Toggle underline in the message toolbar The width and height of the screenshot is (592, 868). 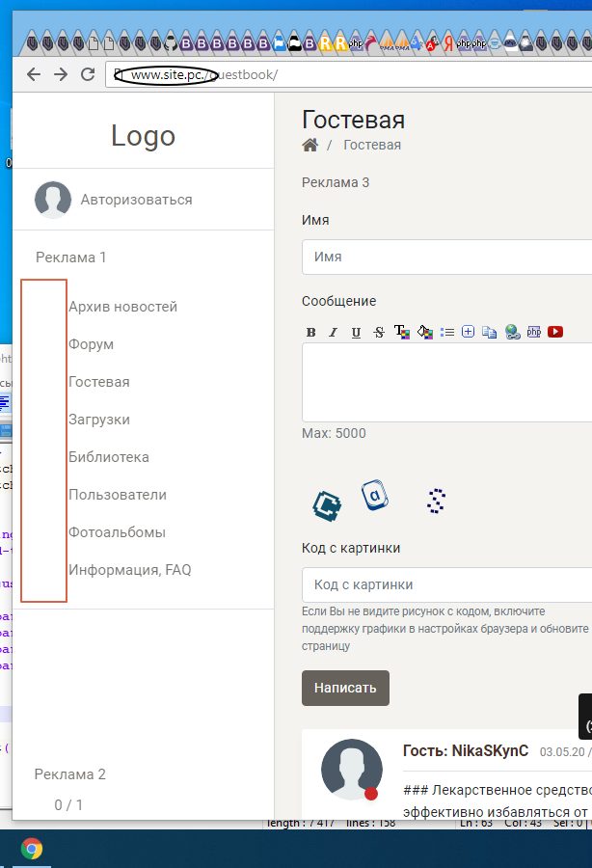(x=356, y=332)
